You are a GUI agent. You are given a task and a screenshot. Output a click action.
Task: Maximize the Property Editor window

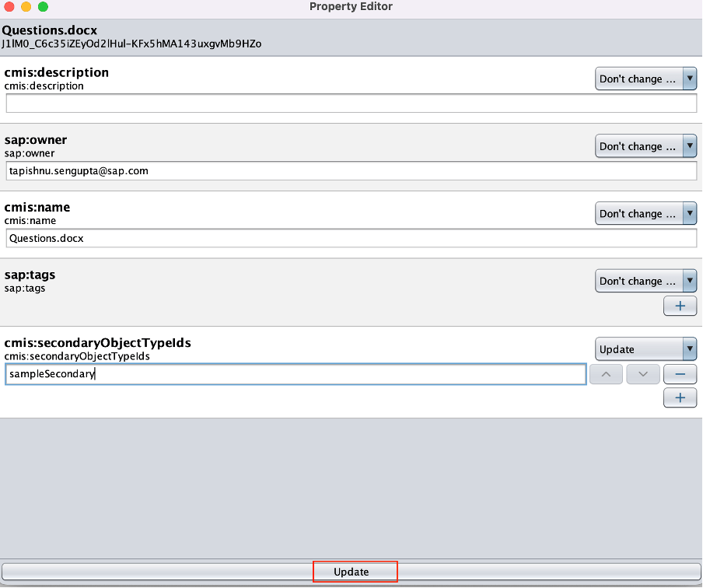[x=43, y=6]
